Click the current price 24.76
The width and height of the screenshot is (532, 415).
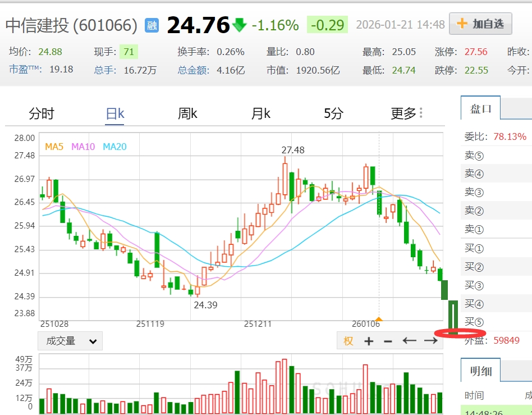click(199, 25)
